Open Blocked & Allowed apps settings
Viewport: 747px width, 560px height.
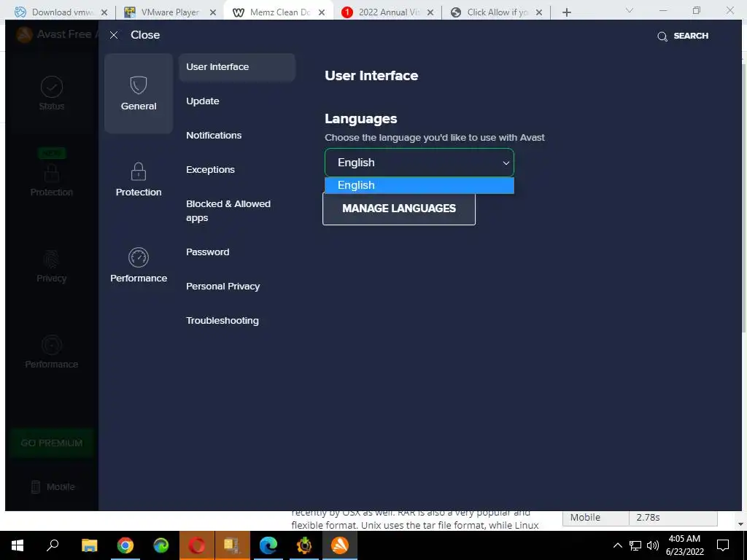[x=228, y=211]
